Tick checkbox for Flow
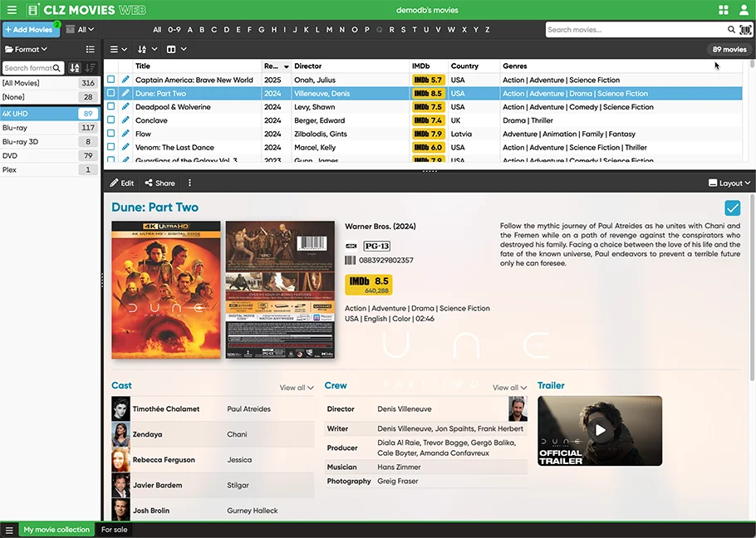 tap(110, 133)
